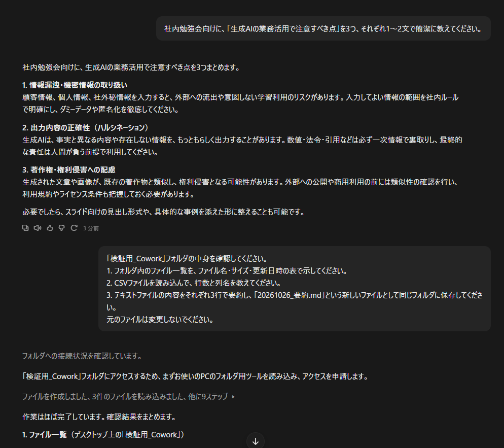Regenerate the response with the retry icon

(74, 228)
